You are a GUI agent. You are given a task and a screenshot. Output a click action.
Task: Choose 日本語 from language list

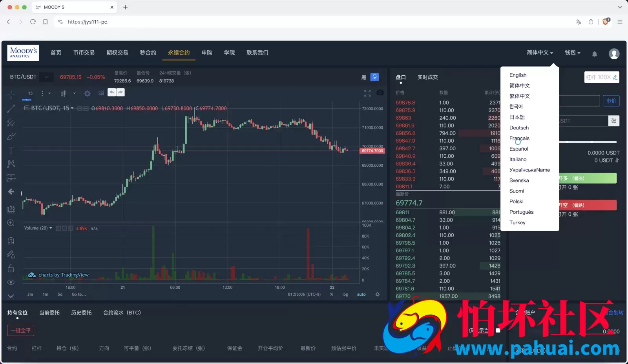517,117
